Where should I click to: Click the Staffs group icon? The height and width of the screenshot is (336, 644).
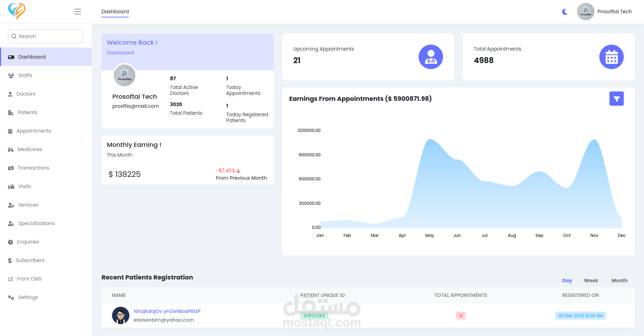click(11, 75)
